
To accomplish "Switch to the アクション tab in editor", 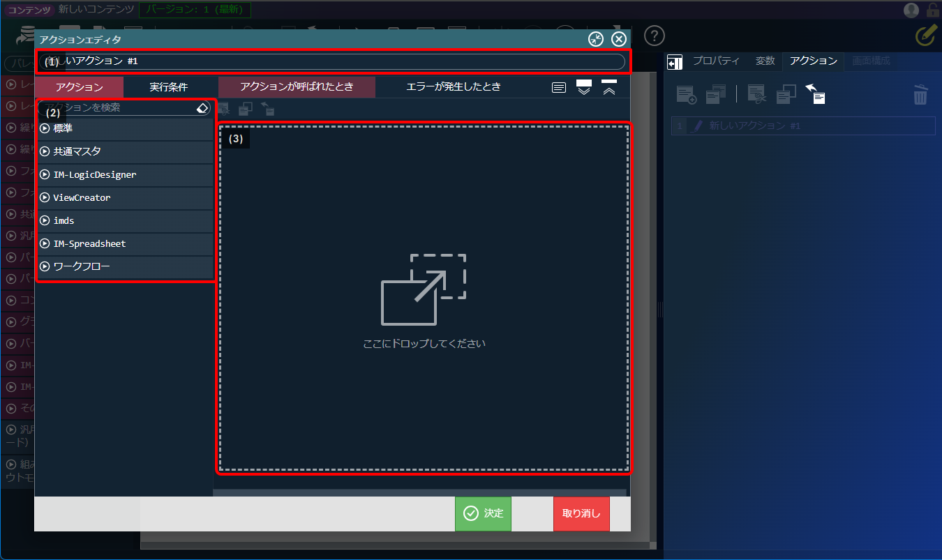I will coord(80,87).
